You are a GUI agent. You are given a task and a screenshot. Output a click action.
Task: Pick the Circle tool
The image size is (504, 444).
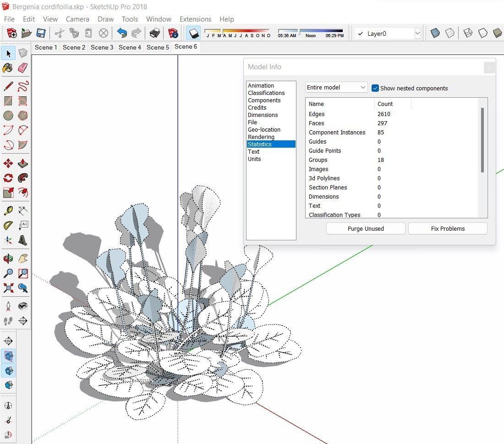click(x=8, y=116)
